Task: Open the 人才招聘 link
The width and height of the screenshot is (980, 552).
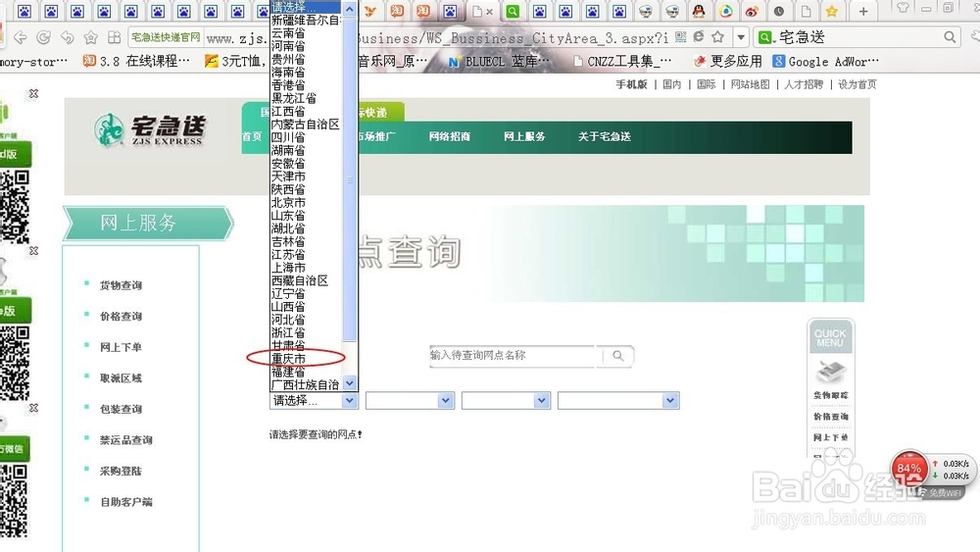Action: tap(804, 84)
